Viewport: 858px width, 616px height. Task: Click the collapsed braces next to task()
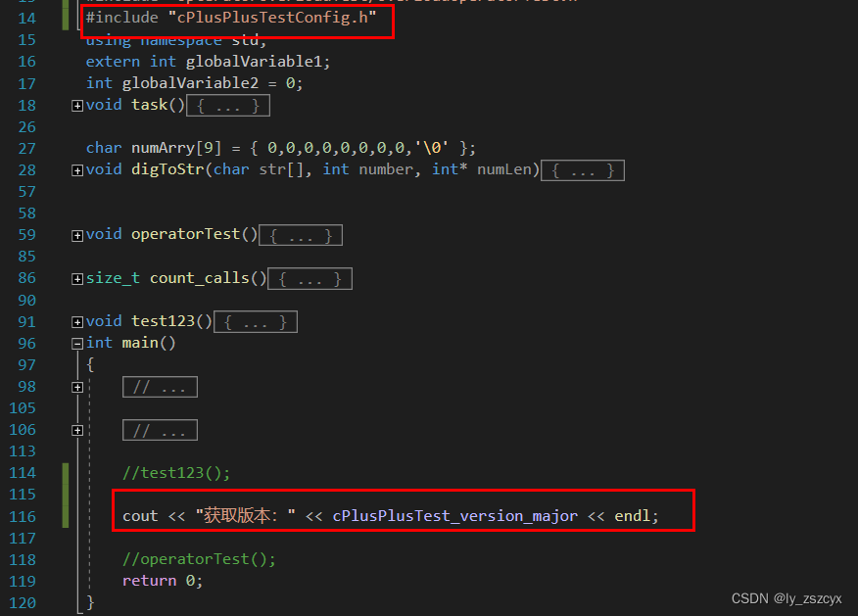[x=227, y=105]
